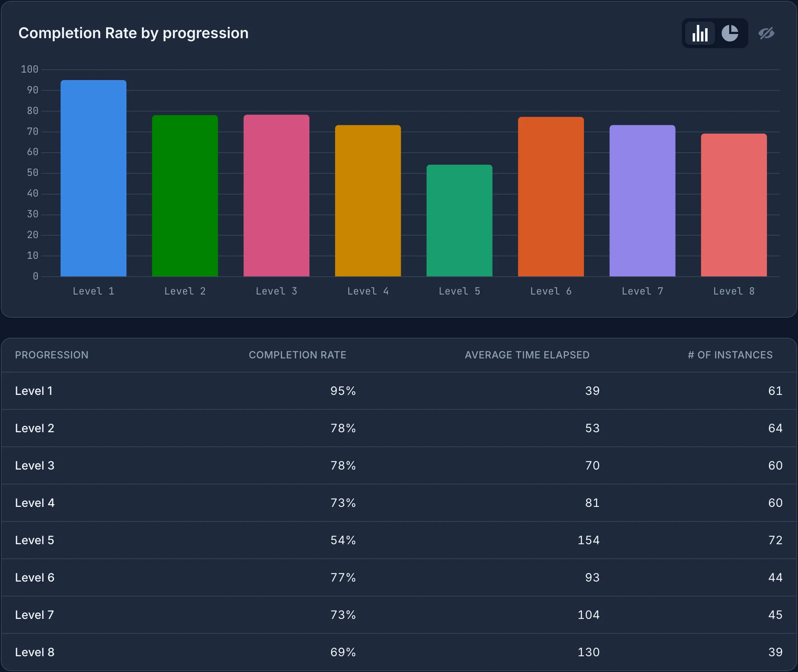
Task: Click the green Level 2 bar
Action: coord(185,196)
